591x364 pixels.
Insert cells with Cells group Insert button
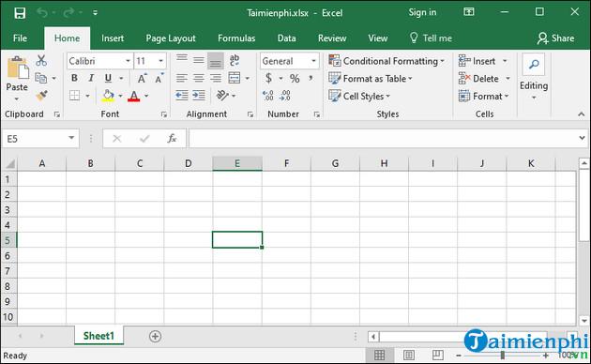point(477,61)
